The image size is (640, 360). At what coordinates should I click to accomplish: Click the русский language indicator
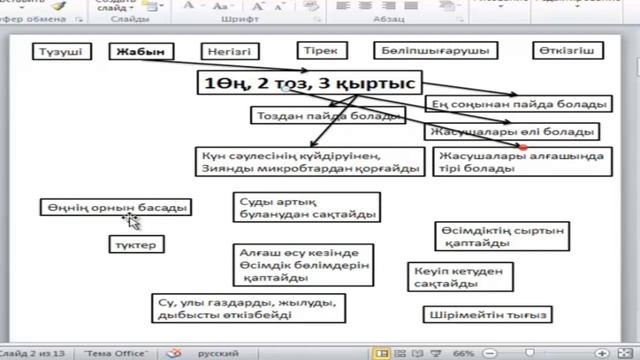pos(218,353)
